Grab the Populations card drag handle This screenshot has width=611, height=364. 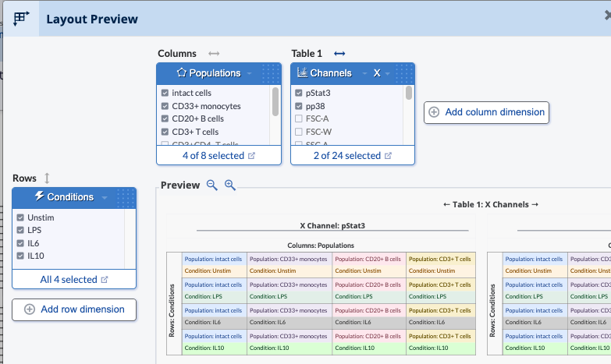coord(271,73)
